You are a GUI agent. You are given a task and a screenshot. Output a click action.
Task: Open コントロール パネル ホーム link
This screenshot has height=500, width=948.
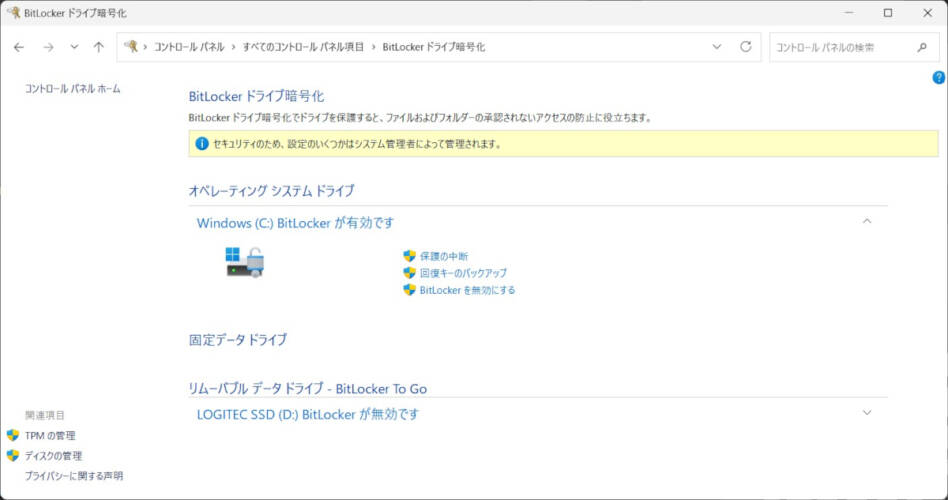click(73, 89)
